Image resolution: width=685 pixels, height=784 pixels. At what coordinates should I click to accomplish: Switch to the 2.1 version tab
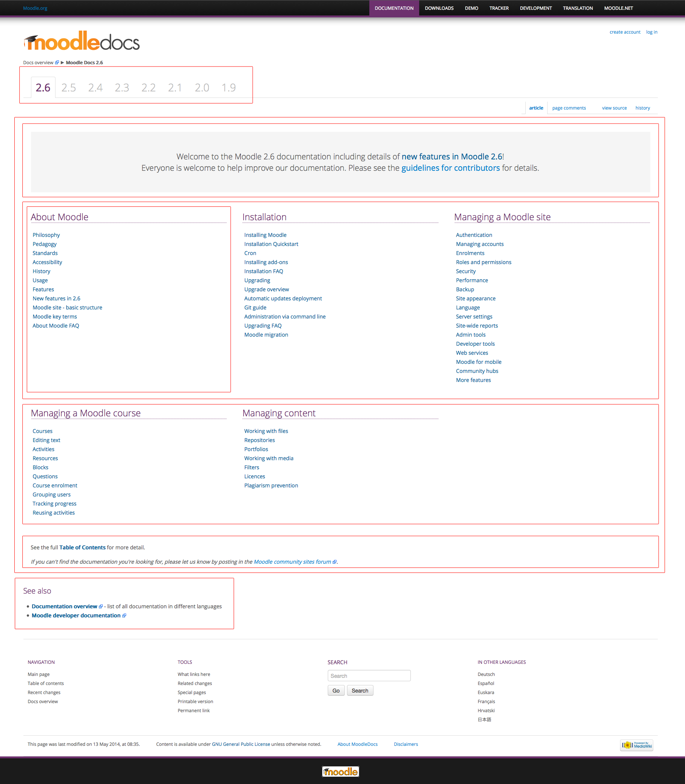[x=175, y=88]
